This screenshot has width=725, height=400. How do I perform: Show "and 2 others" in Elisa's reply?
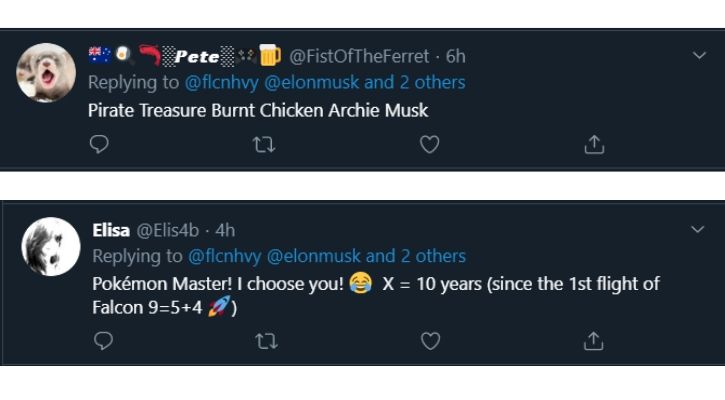coord(416,256)
